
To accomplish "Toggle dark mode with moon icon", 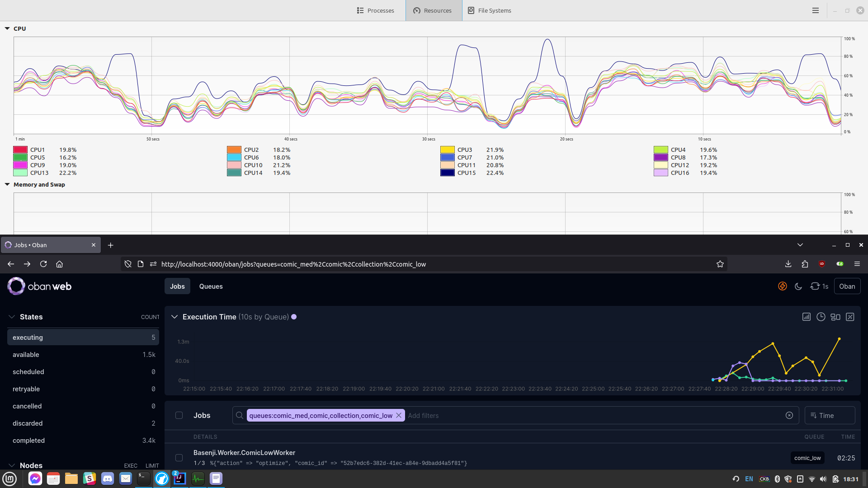I will coord(798,286).
